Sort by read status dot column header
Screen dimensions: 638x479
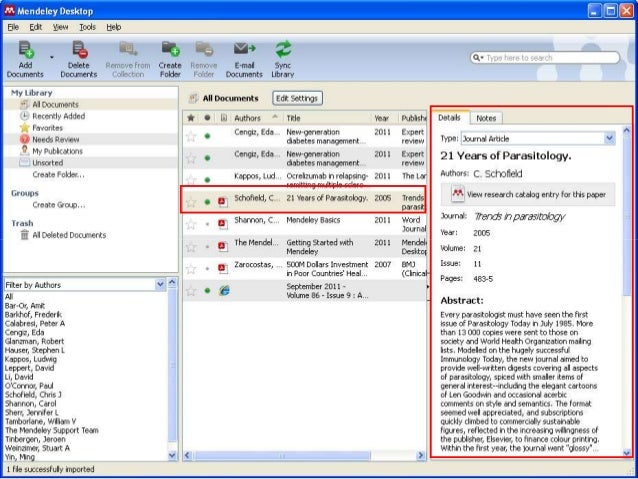[x=208, y=118]
